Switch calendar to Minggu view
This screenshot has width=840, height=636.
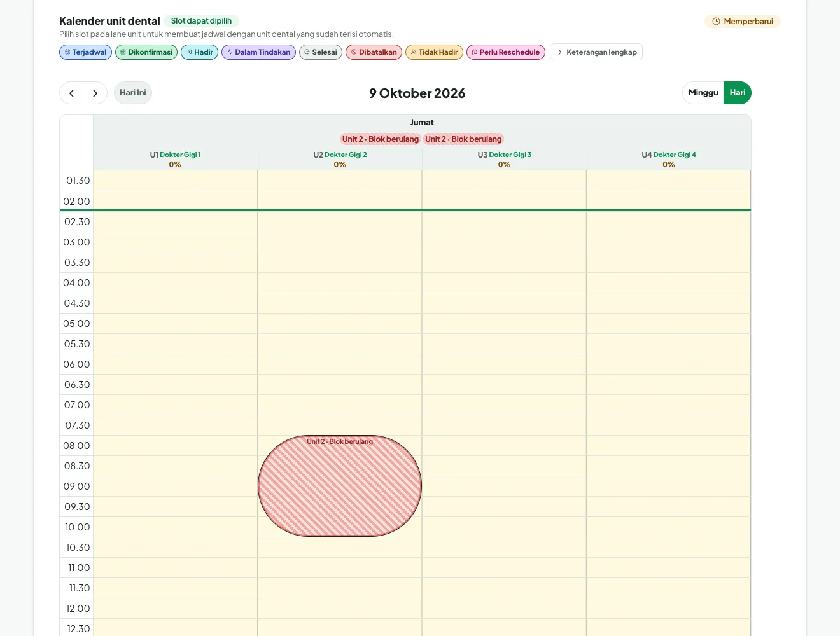tap(703, 93)
